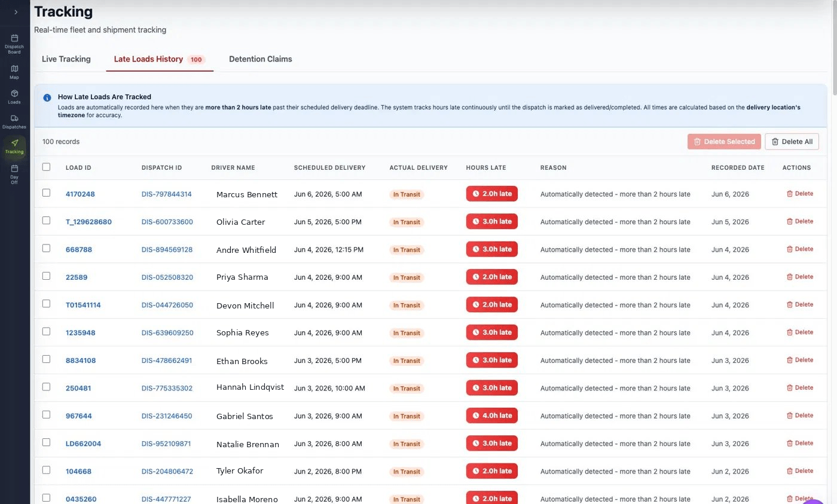Click the DRIVER NAME column header
The height and width of the screenshot is (504, 837).
coord(233,168)
